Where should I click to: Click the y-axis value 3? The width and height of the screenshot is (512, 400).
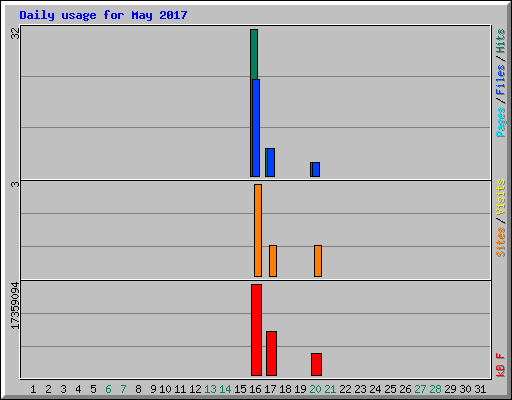pos(15,184)
